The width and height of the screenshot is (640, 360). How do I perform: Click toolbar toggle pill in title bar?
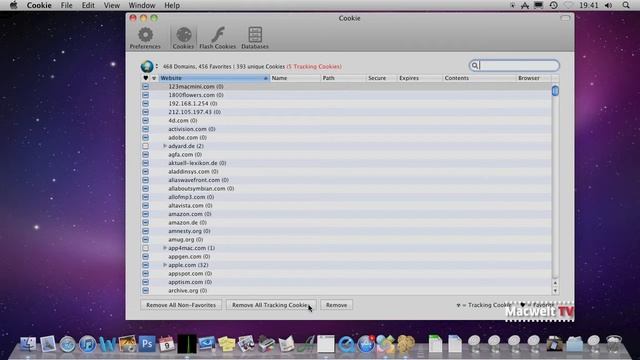click(x=565, y=18)
